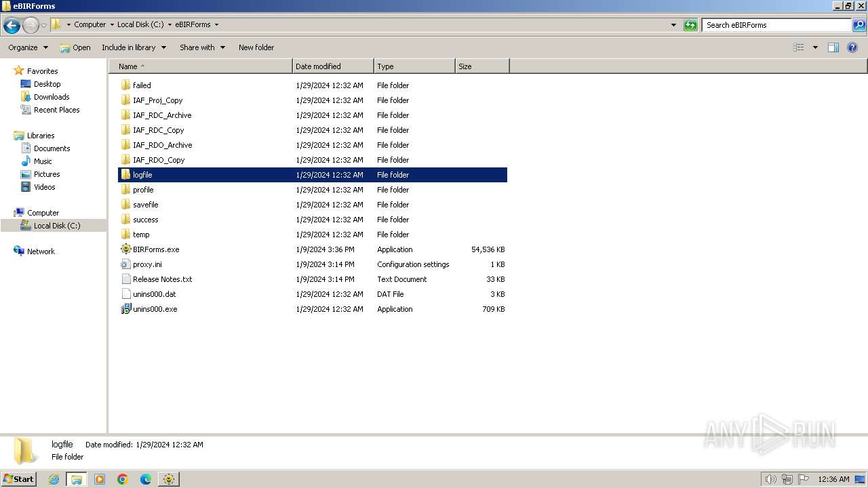Click the Open toolbar button
868x488 pixels.
[75, 47]
